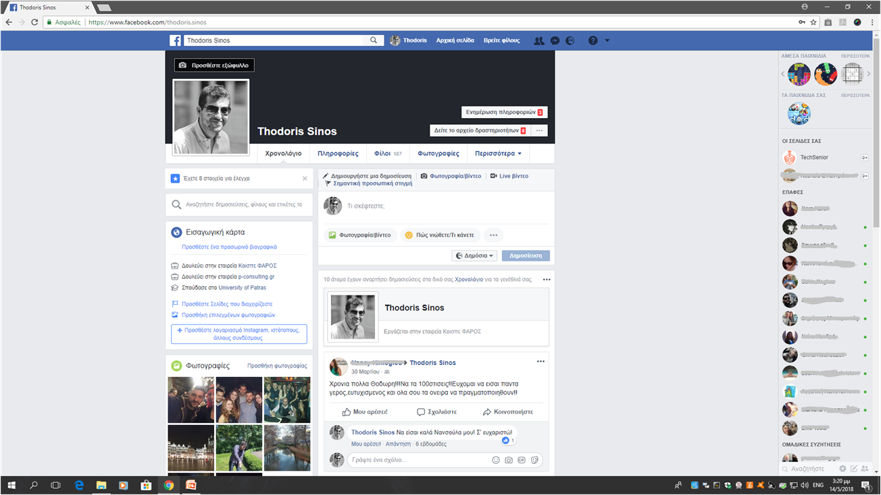Viewport: 881px width, 495px height.
Task: Open the "Πληροφορίες" profile tab
Action: 338,154
